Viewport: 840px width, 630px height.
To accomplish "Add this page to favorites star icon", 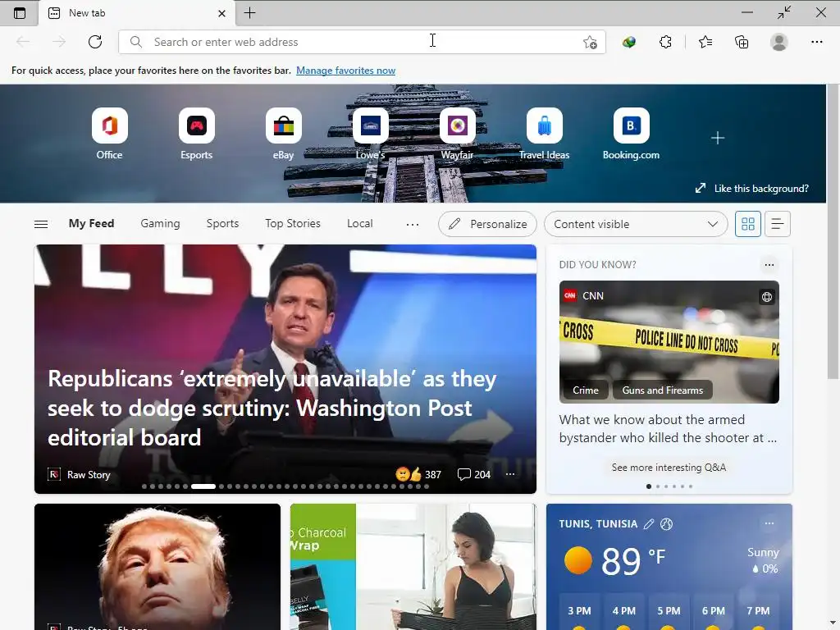I will click(x=590, y=42).
